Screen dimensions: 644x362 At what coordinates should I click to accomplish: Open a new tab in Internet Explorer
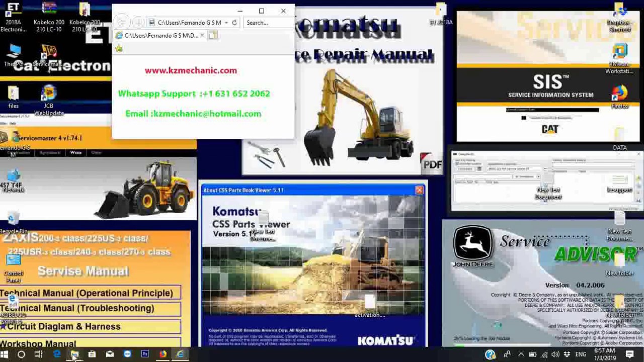(x=213, y=35)
